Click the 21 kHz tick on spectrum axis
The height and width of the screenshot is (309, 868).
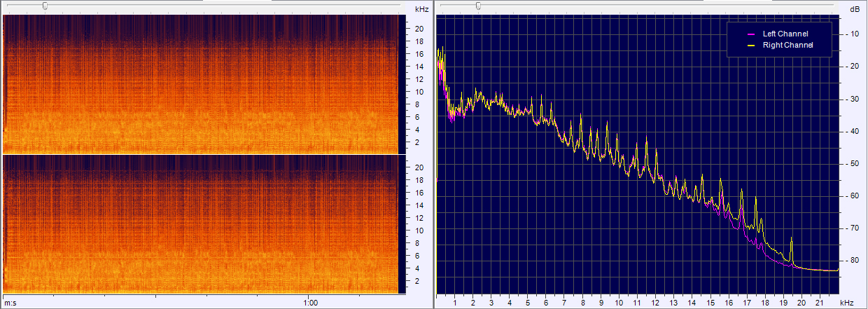[x=820, y=303]
